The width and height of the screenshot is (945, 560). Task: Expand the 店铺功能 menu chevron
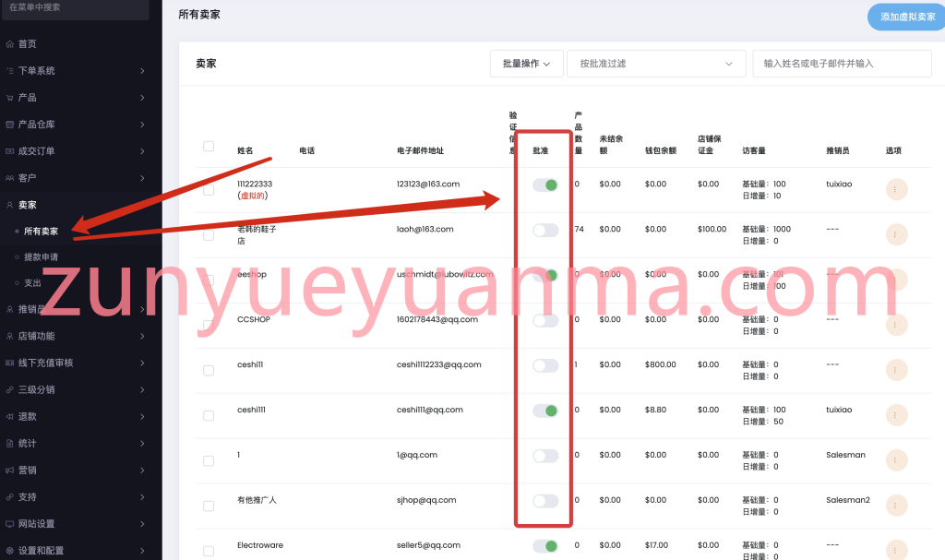142,336
